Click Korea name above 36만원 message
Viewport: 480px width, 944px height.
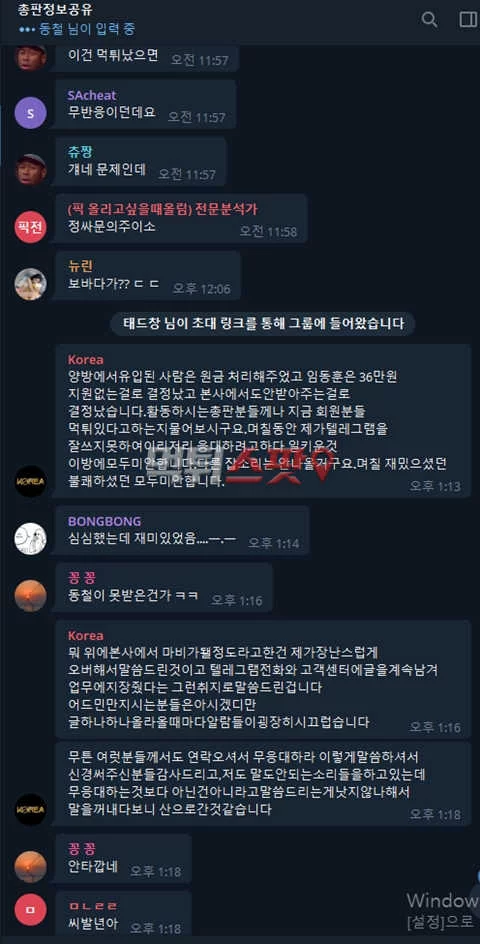coord(86,359)
